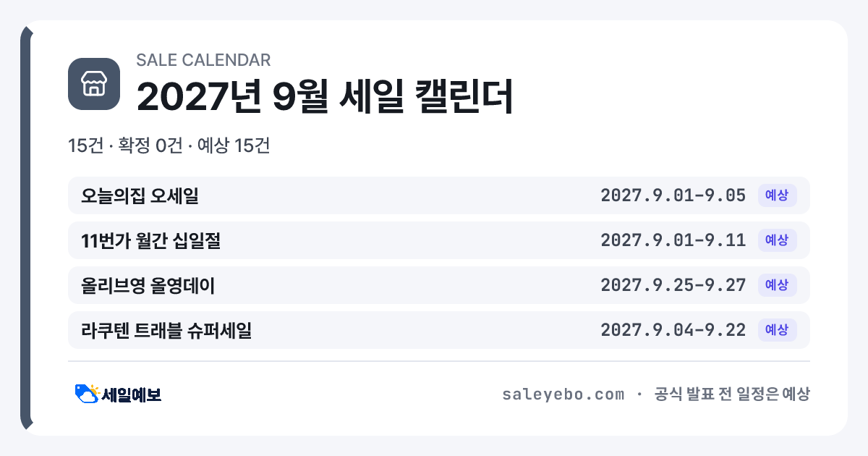The image size is (868, 456).
Task: Click 예상 badge on 오늘의집 오세일 row
Action: [x=777, y=195]
